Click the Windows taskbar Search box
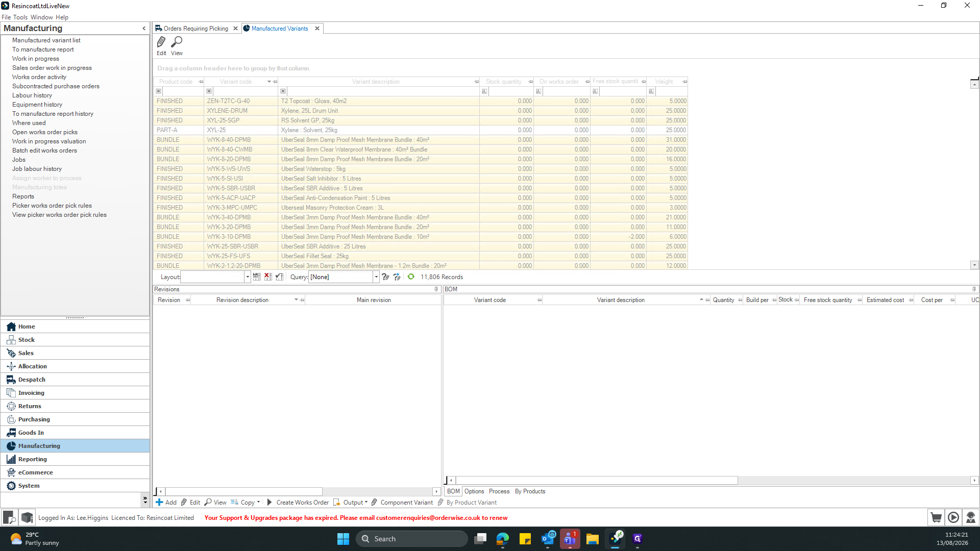Viewport: 980px width, 551px height. pos(411,539)
